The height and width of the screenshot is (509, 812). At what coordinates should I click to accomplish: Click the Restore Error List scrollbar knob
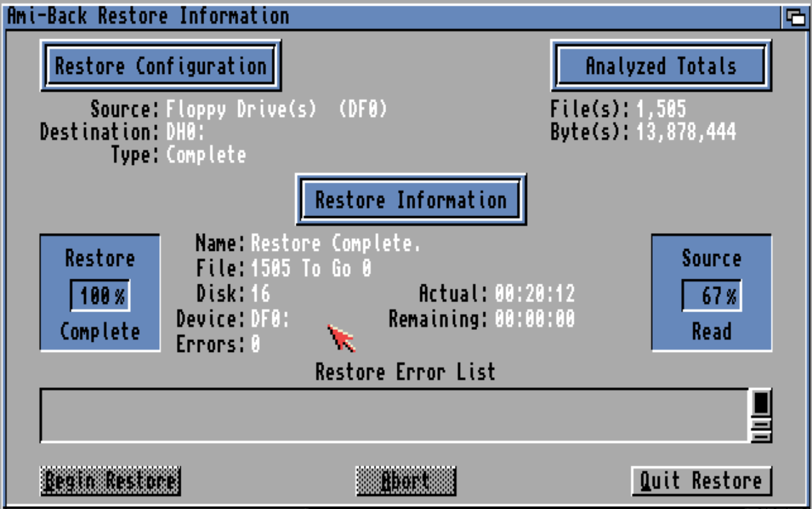761,403
